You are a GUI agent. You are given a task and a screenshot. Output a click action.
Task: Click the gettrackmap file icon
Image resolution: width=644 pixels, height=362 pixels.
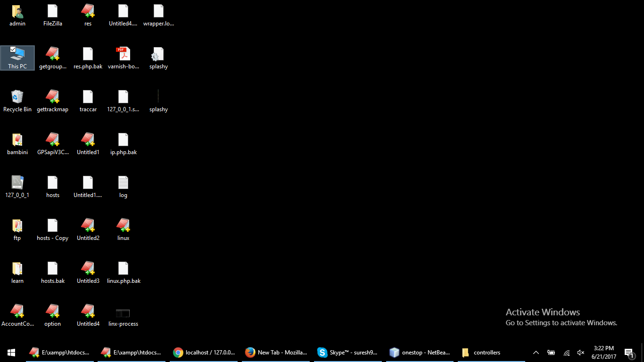52,97
